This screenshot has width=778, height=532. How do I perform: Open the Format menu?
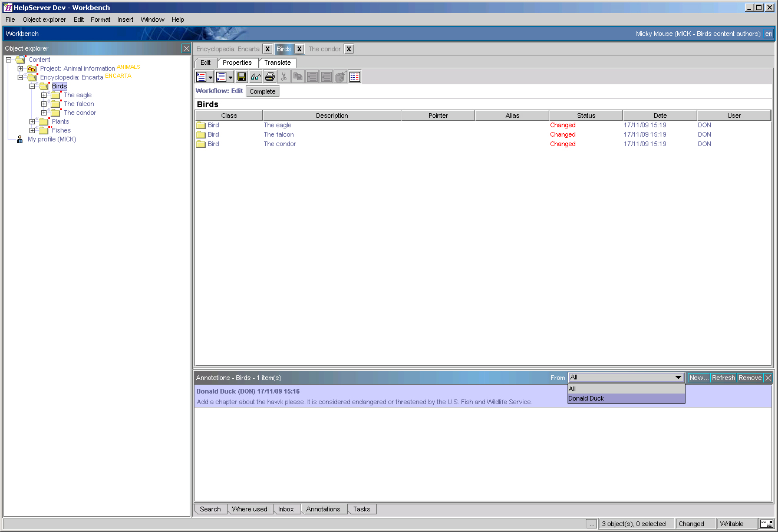(100, 19)
